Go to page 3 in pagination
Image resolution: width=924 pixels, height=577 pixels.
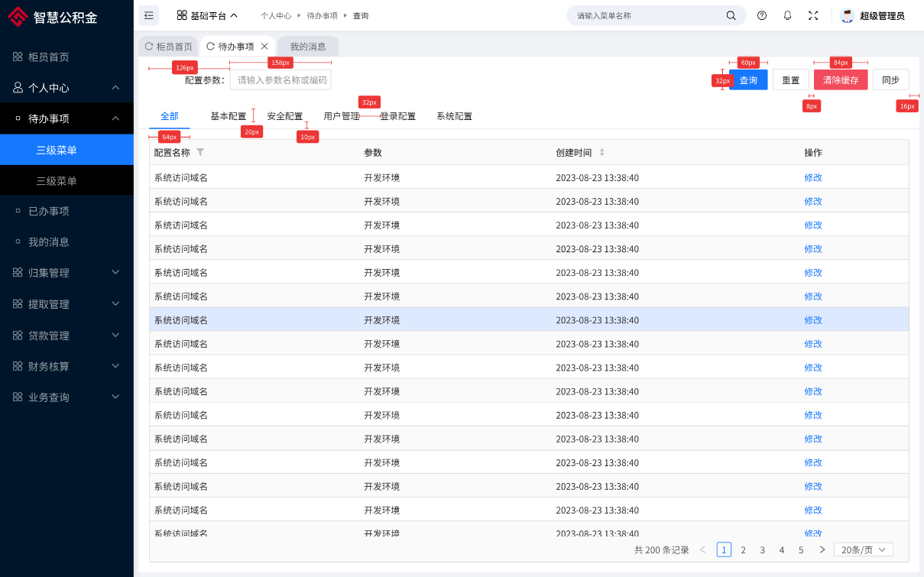tap(762, 549)
